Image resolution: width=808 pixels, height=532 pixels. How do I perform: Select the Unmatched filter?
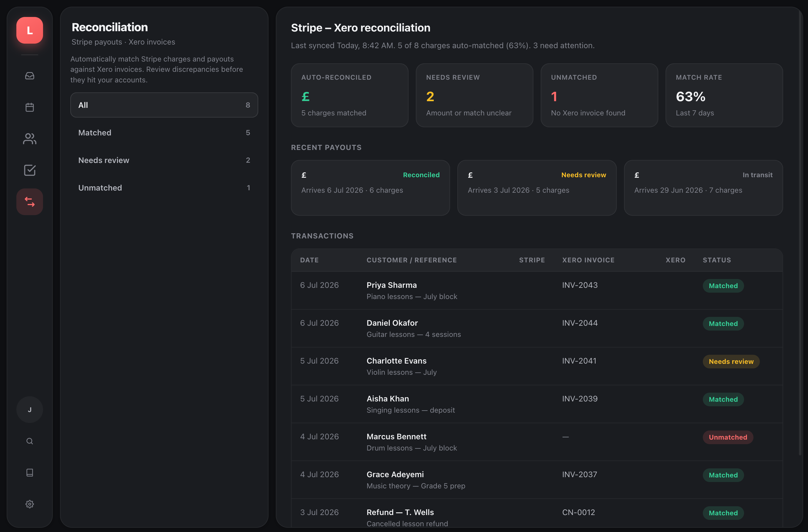(x=164, y=188)
